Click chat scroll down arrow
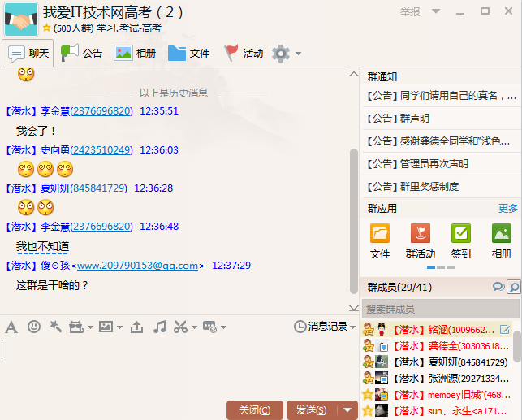The width and height of the screenshot is (522, 420). click(x=354, y=308)
